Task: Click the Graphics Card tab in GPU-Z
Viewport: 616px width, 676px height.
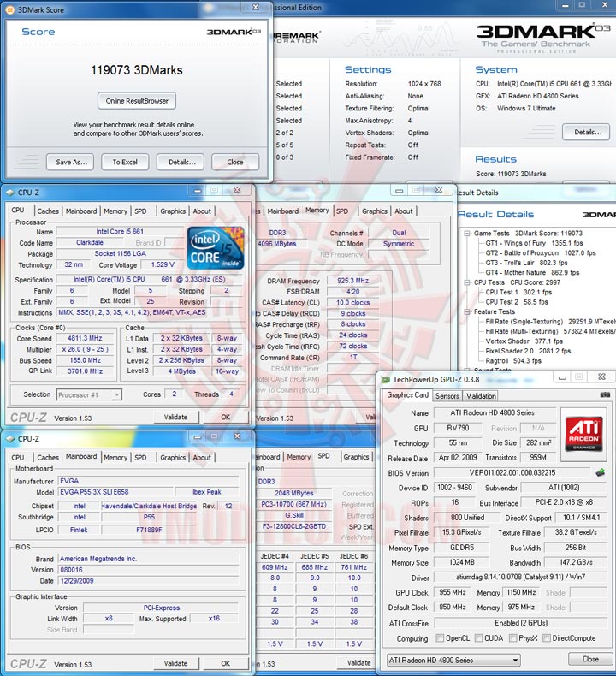Action: (x=407, y=395)
